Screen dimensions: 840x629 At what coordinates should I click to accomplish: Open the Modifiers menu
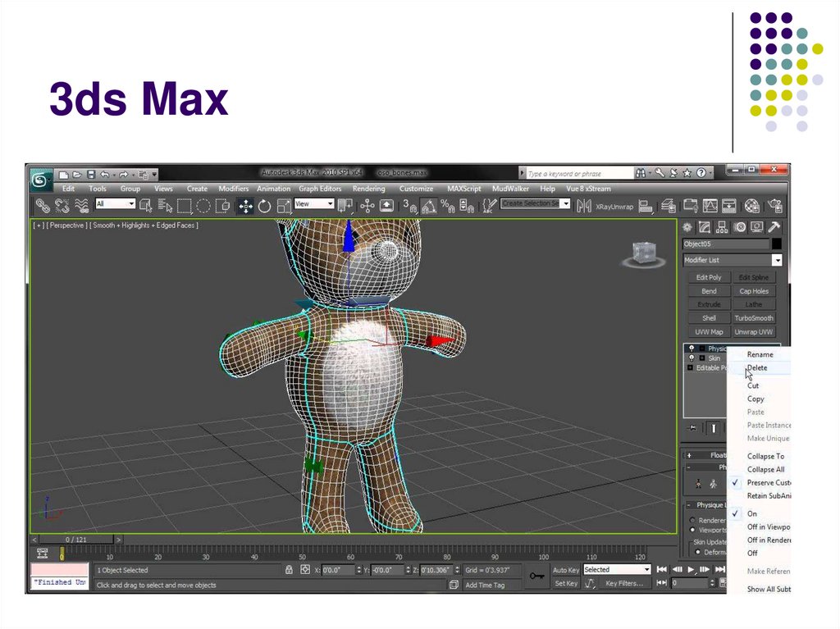tap(233, 189)
